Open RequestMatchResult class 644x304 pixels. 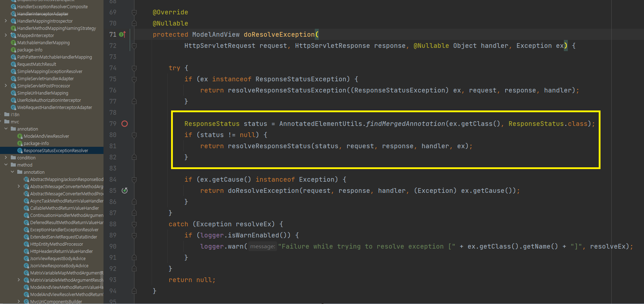click(37, 64)
